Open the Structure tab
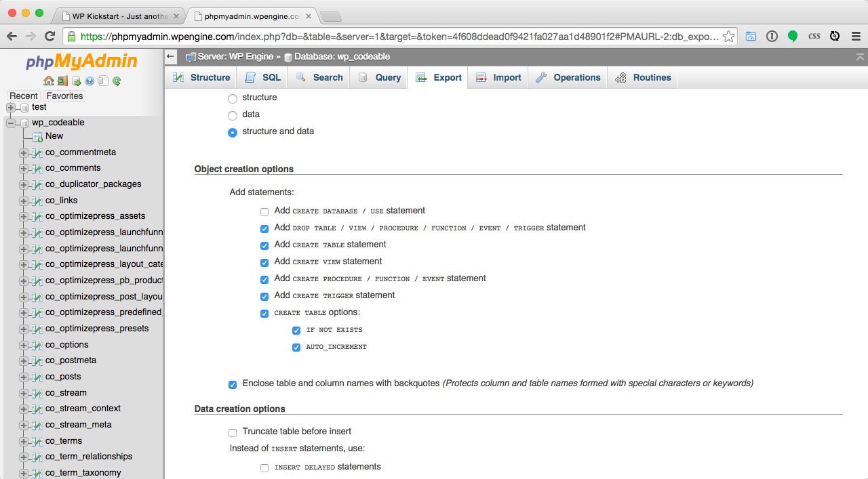Viewport: 868px width, 479px height. [201, 78]
